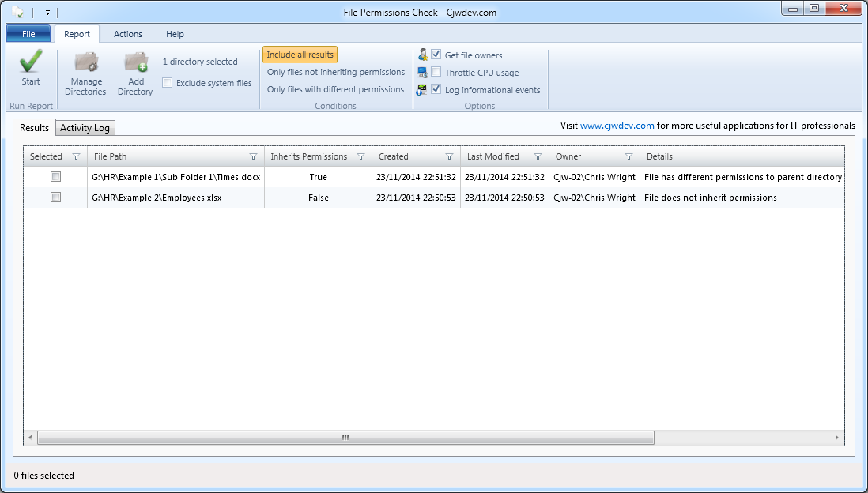Uncheck Get file owners checkbox

(436, 55)
